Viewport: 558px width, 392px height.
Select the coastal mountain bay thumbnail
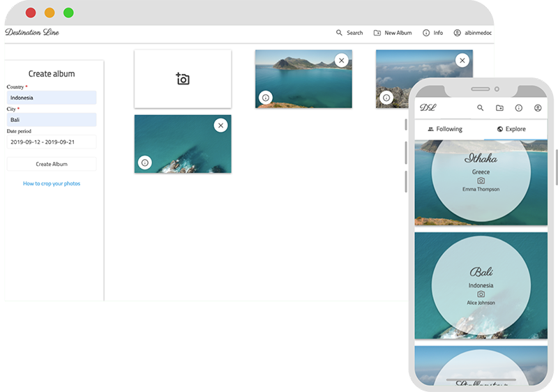click(x=303, y=79)
